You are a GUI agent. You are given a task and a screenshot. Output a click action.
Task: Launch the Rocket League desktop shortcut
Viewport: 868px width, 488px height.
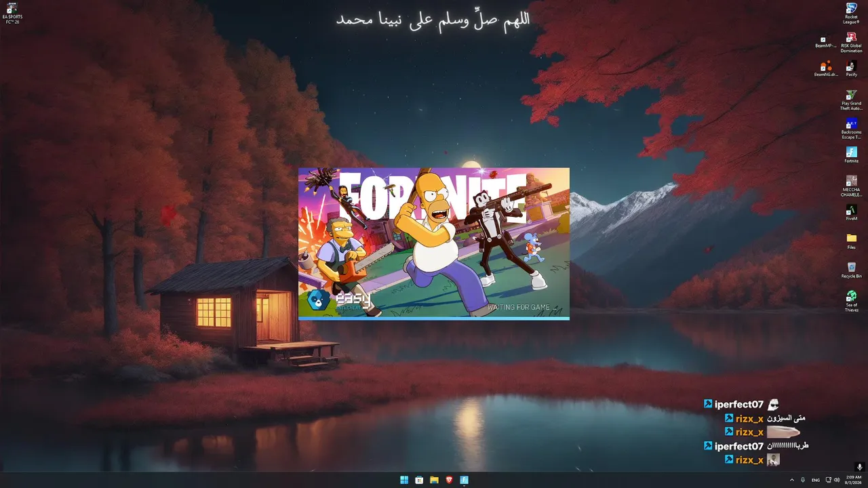tap(851, 13)
